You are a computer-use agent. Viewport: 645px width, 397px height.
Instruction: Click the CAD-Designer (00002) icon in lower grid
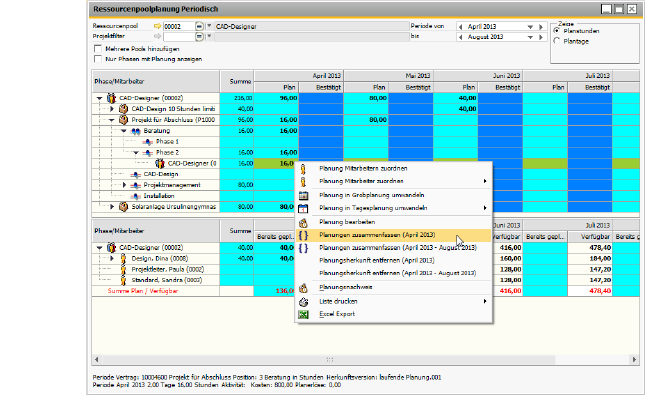pyautogui.click(x=111, y=248)
